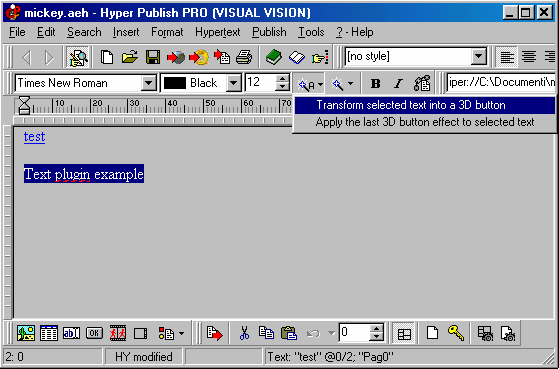Open the Hypertext menu
Viewport: 559px width, 369px height.
(217, 32)
